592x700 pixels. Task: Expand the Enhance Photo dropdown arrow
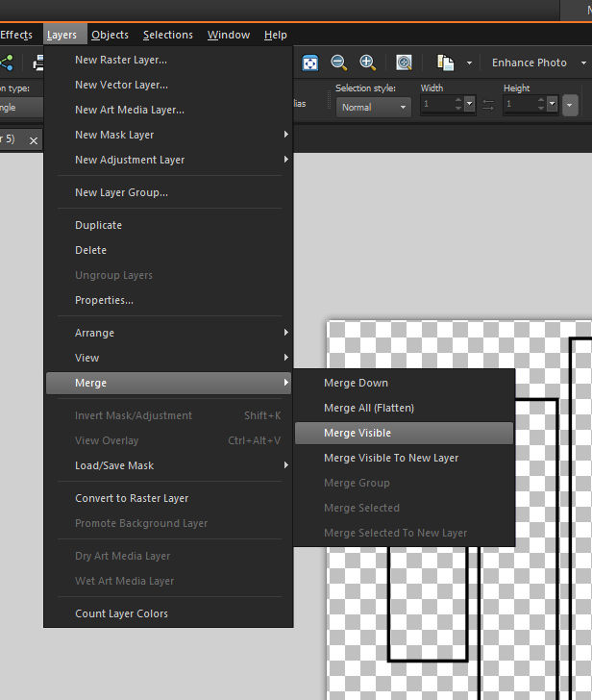[583, 62]
